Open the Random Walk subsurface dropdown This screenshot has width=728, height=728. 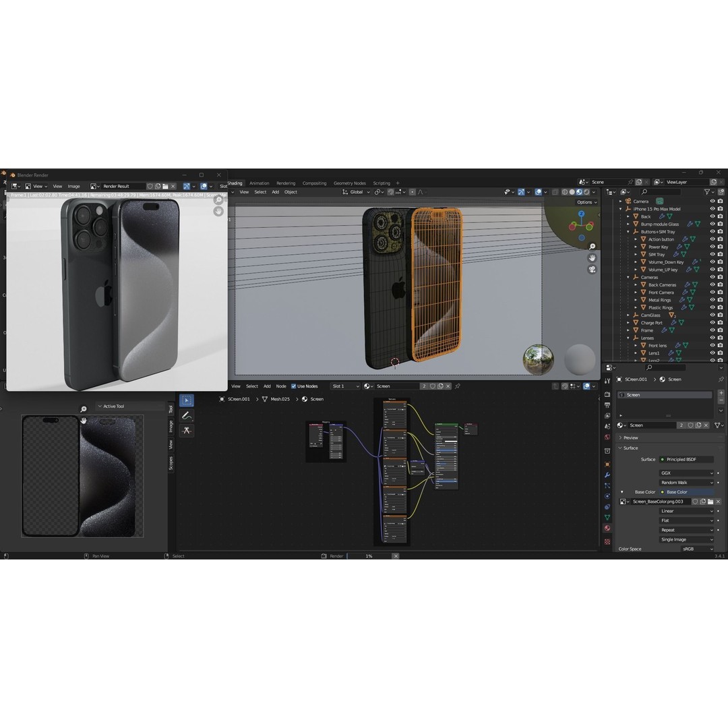point(686,483)
